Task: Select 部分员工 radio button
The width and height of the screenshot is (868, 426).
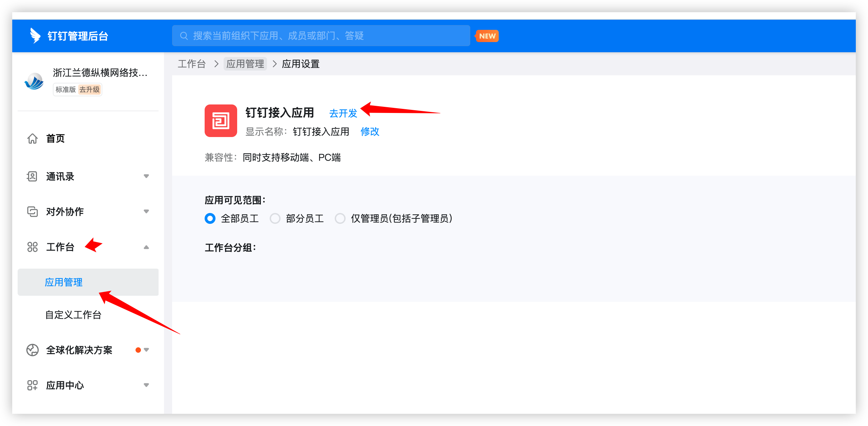Action: (275, 218)
